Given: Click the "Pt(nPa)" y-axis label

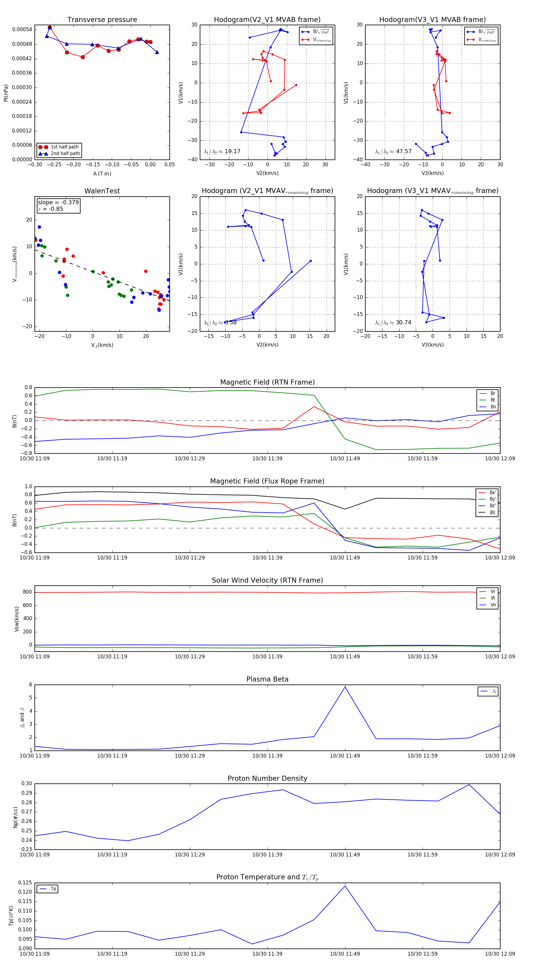Looking at the screenshot, I should pyautogui.click(x=6, y=92).
